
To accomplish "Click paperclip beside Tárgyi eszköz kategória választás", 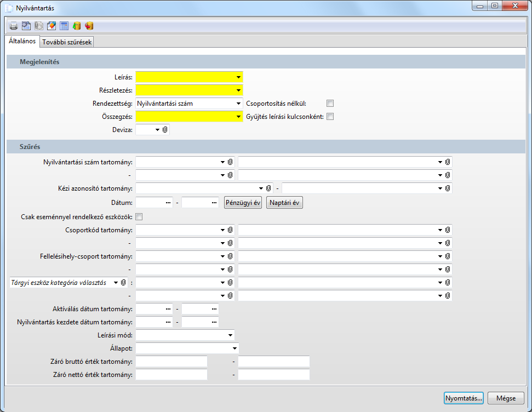I will tap(124, 282).
